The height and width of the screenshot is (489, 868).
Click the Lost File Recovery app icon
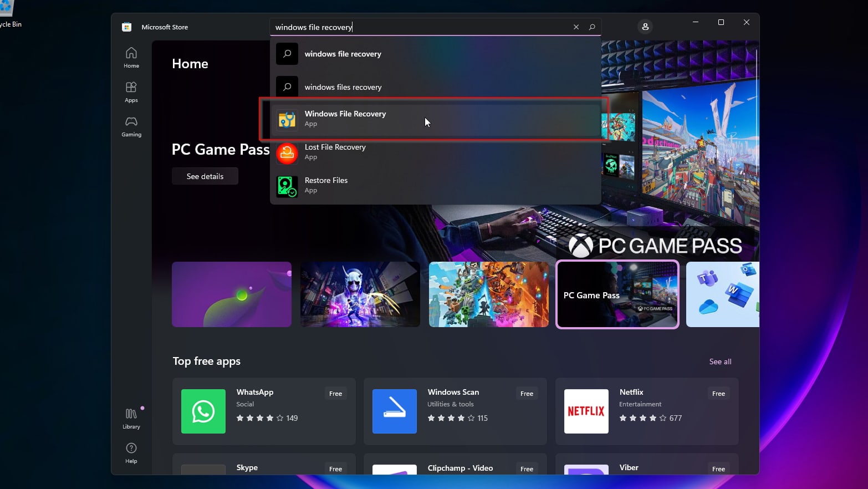[x=287, y=153]
